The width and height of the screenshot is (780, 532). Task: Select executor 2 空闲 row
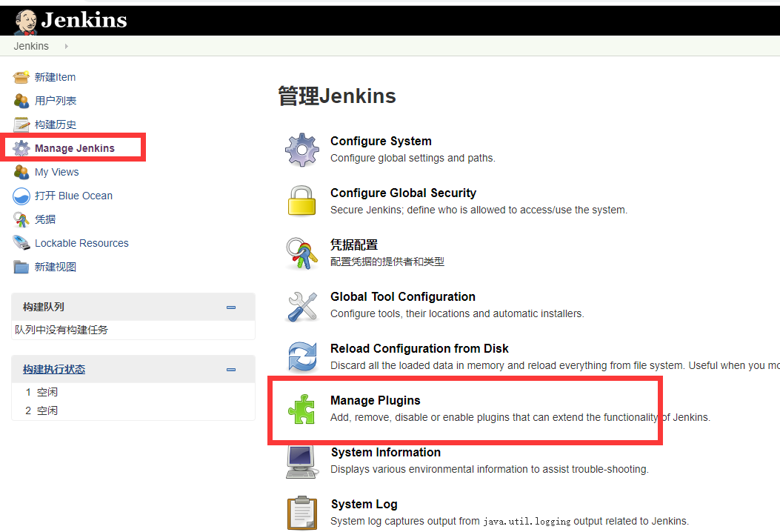click(133, 410)
